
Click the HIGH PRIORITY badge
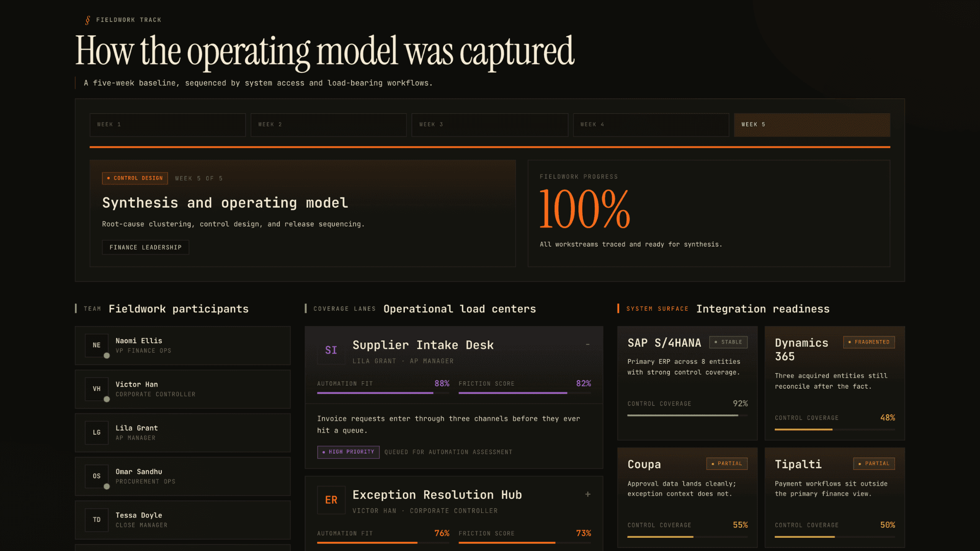(348, 452)
